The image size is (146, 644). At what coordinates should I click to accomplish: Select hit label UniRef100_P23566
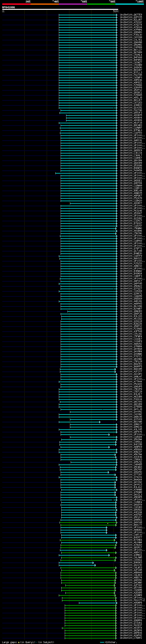pyautogui.click(x=131, y=329)
